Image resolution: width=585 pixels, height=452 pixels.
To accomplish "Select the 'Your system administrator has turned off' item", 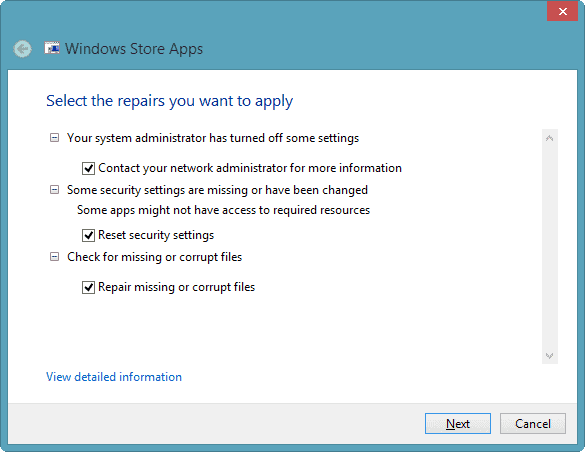I will (x=213, y=138).
